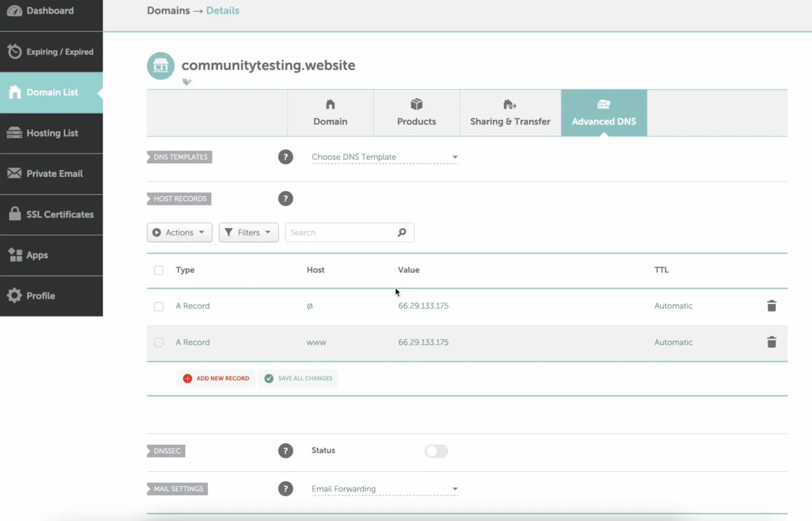Click the 66.29.133.175 value in @ row
This screenshot has height=521, width=812.
(x=423, y=306)
